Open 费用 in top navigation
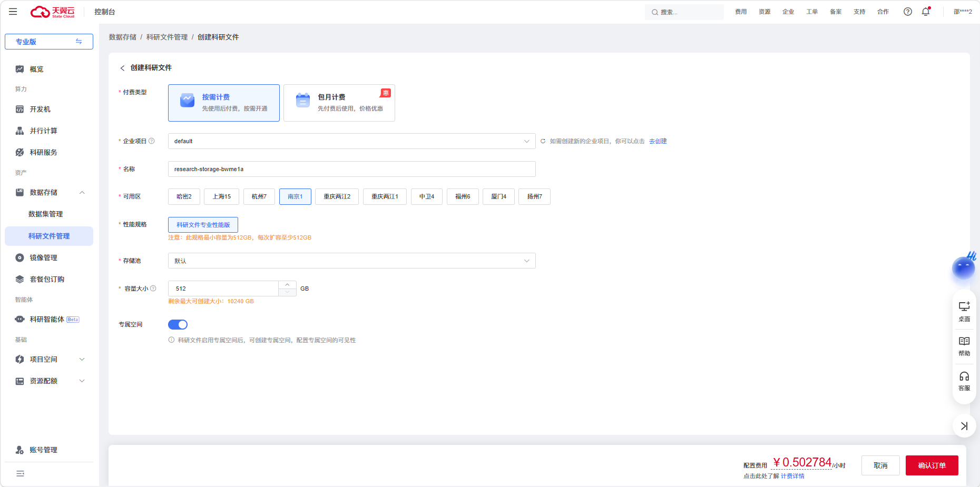Image resolution: width=980 pixels, height=487 pixels. pos(741,12)
